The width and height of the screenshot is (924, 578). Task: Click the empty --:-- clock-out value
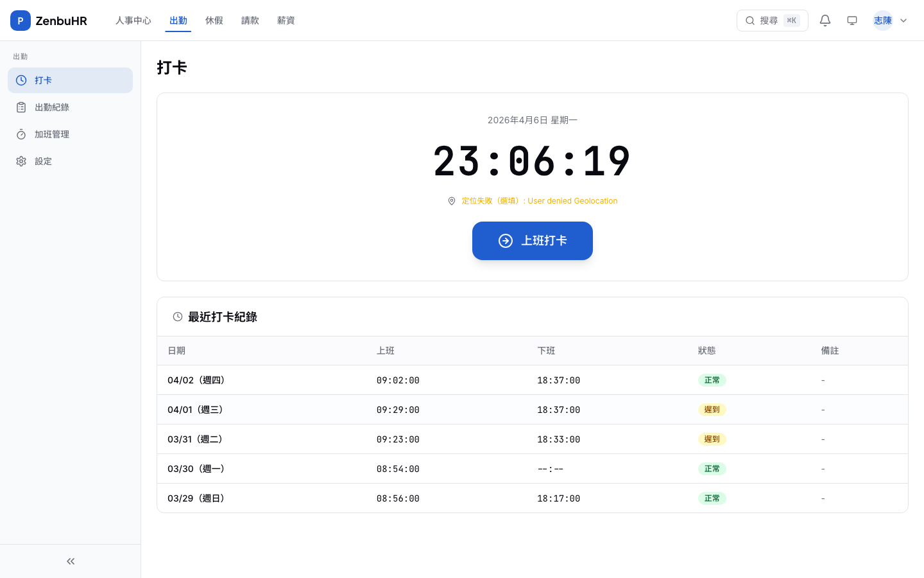click(x=551, y=469)
